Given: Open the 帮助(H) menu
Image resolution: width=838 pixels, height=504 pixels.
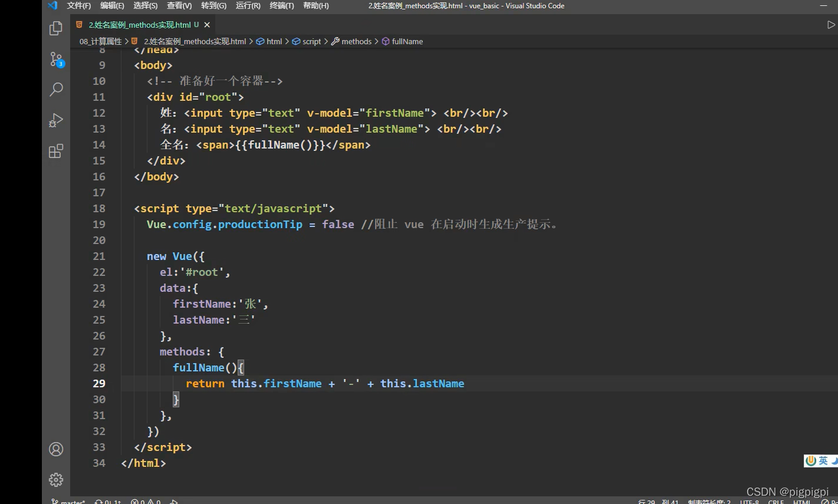Looking at the screenshot, I should point(316,5).
